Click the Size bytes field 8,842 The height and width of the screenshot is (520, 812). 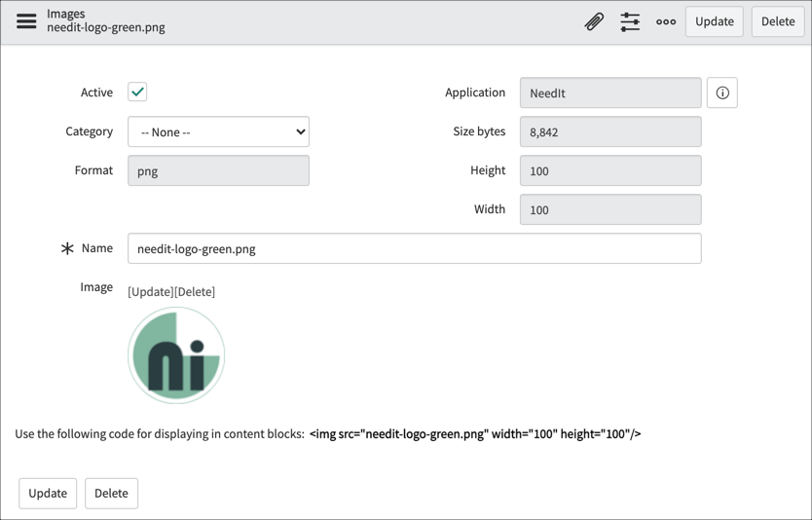pyautogui.click(x=610, y=131)
